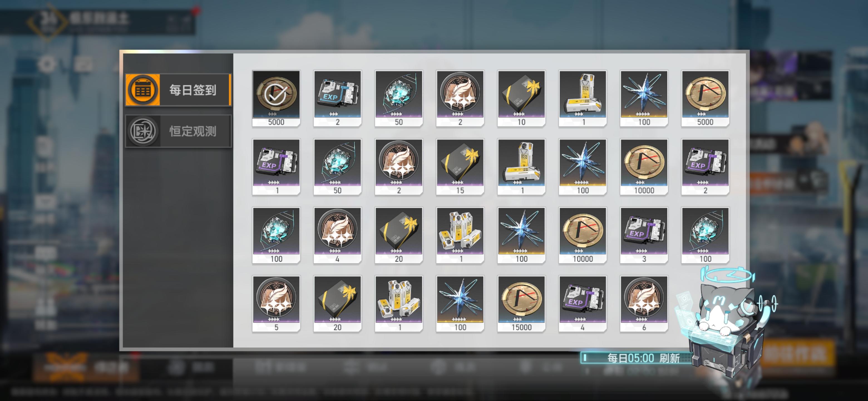Choose the feather badge reward of 6
Screen dimensions: 868x401
click(644, 304)
